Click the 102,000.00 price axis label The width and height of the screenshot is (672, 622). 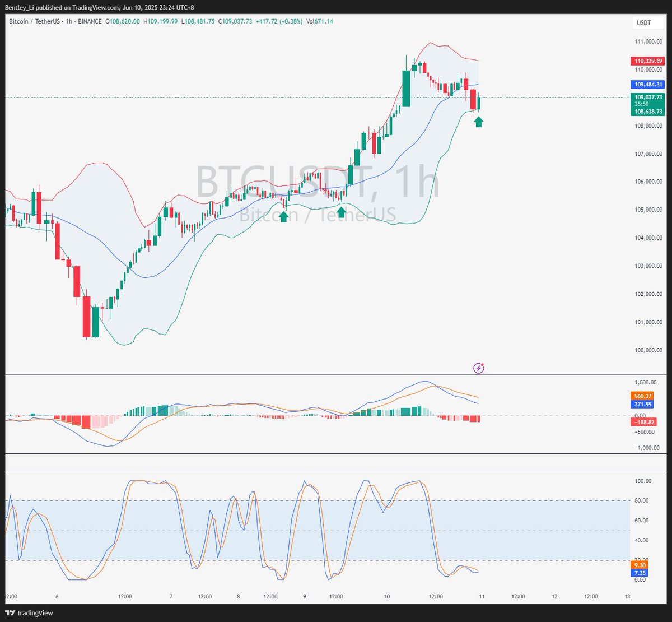648,294
